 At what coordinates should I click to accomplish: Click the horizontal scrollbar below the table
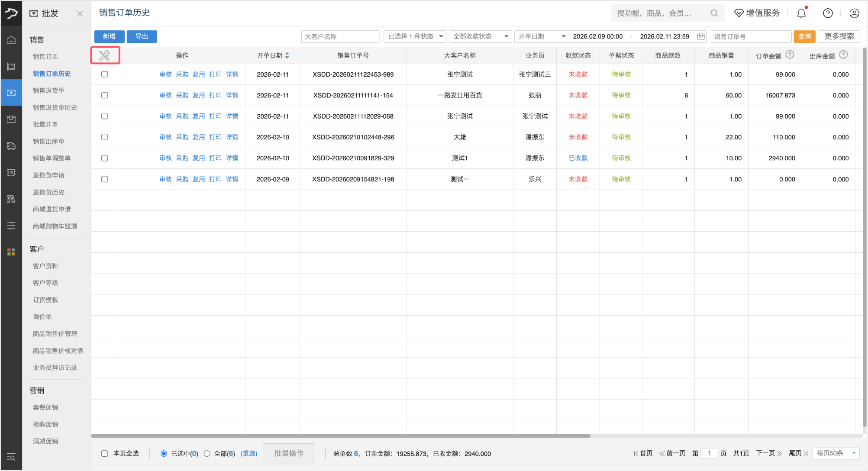coord(340,436)
